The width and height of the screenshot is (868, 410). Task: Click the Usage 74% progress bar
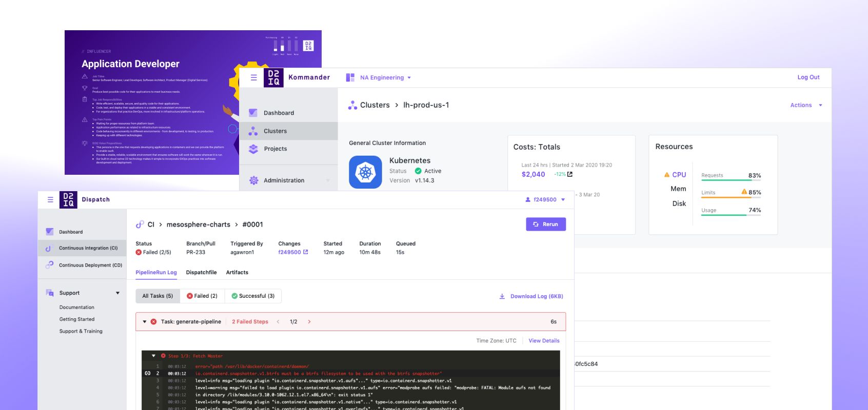731,215
